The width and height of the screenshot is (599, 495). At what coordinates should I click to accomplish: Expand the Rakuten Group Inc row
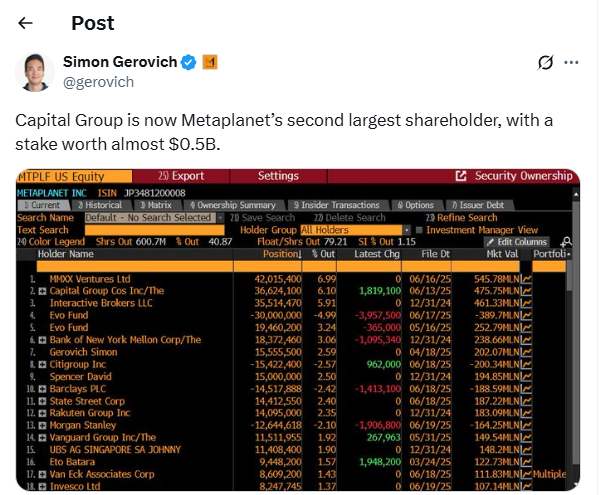pyautogui.click(x=42, y=413)
